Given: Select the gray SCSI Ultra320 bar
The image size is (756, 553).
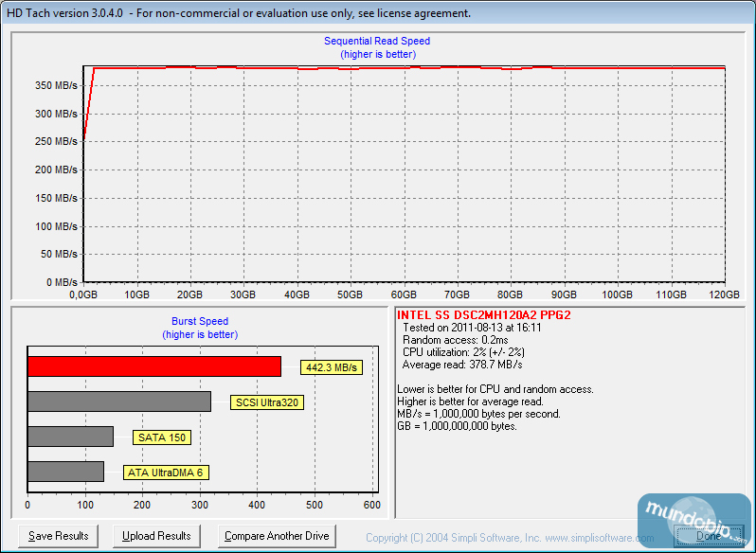Looking at the screenshot, I should pos(119,401).
